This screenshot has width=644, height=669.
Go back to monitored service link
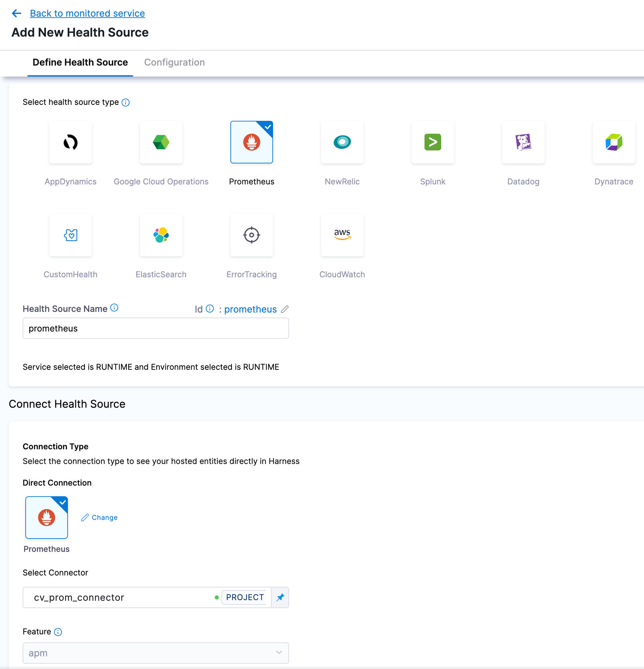coord(87,13)
